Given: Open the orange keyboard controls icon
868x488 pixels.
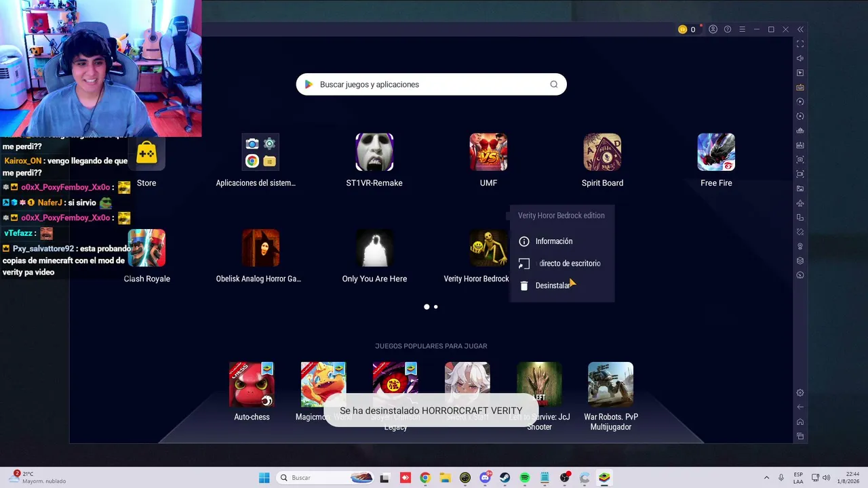Looking at the screenshot, I should pyautogui.click(x=800, y=87).
